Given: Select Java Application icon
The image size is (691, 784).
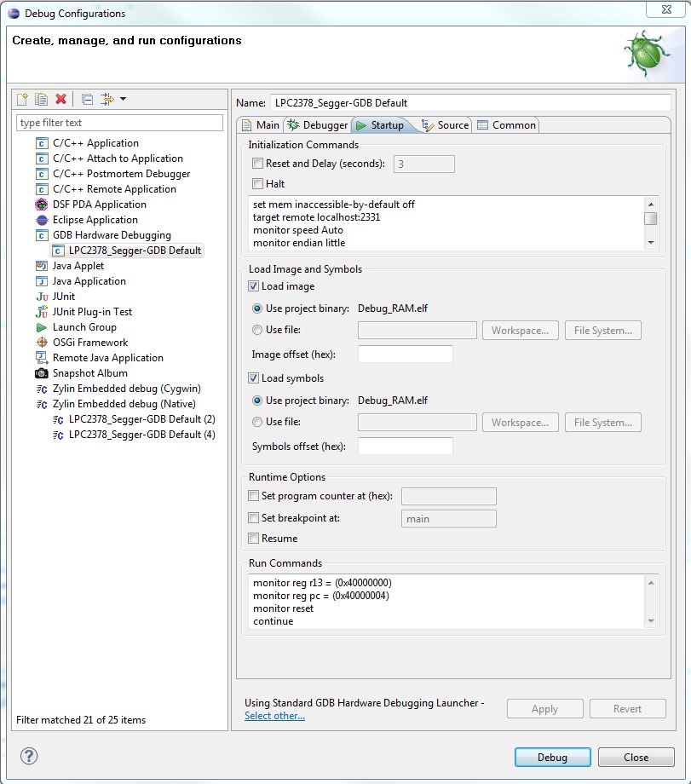Looking at the screenshot, I should [42, 281].
